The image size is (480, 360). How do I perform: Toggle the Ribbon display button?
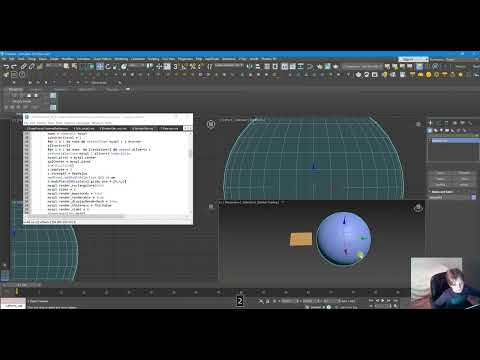(284, 66)
